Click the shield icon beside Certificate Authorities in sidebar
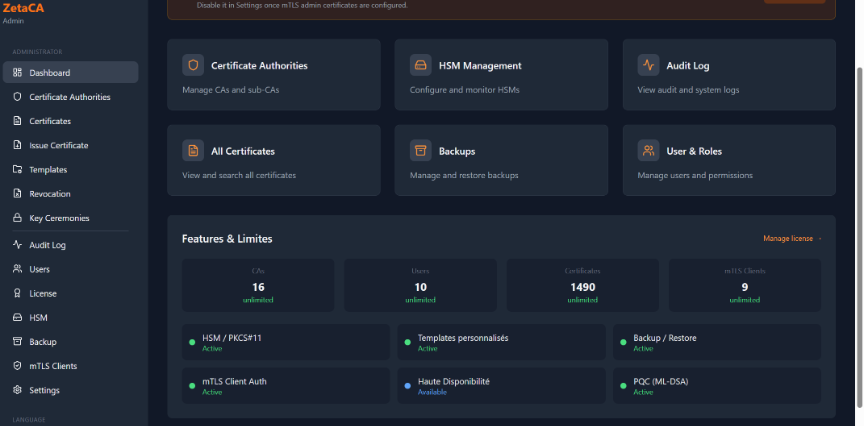 [17, 96]
